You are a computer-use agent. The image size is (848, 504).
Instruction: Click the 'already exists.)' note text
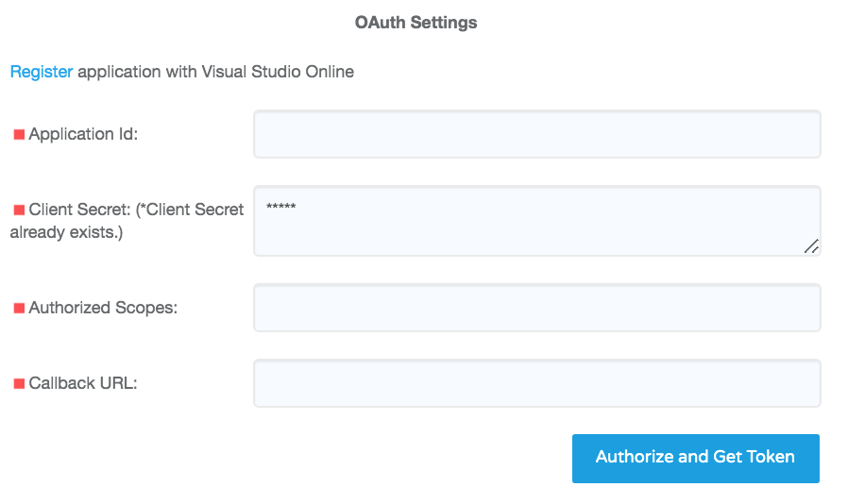point(66,232)
